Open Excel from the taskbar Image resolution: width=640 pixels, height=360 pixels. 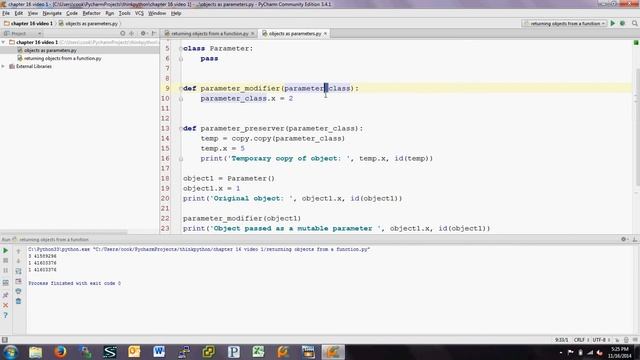pyautogui.click(x=258, y=352)
